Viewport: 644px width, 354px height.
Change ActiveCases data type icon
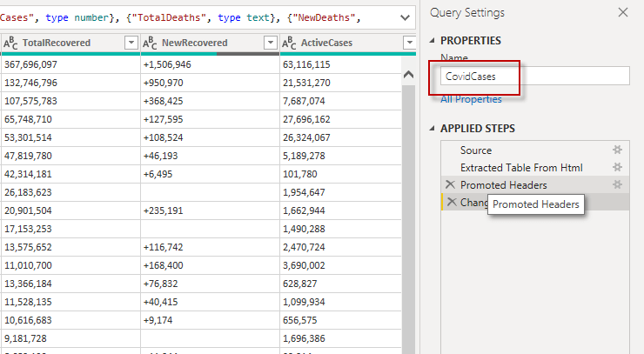point(289,43)
